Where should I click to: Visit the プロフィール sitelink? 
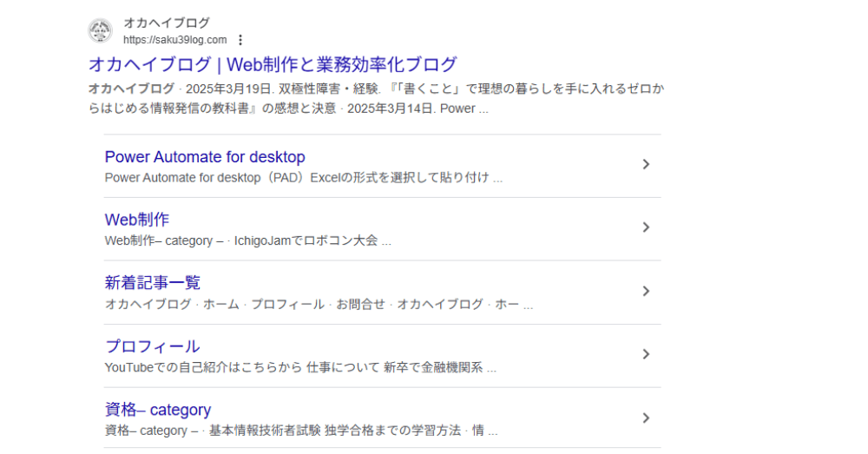[152, 346]
